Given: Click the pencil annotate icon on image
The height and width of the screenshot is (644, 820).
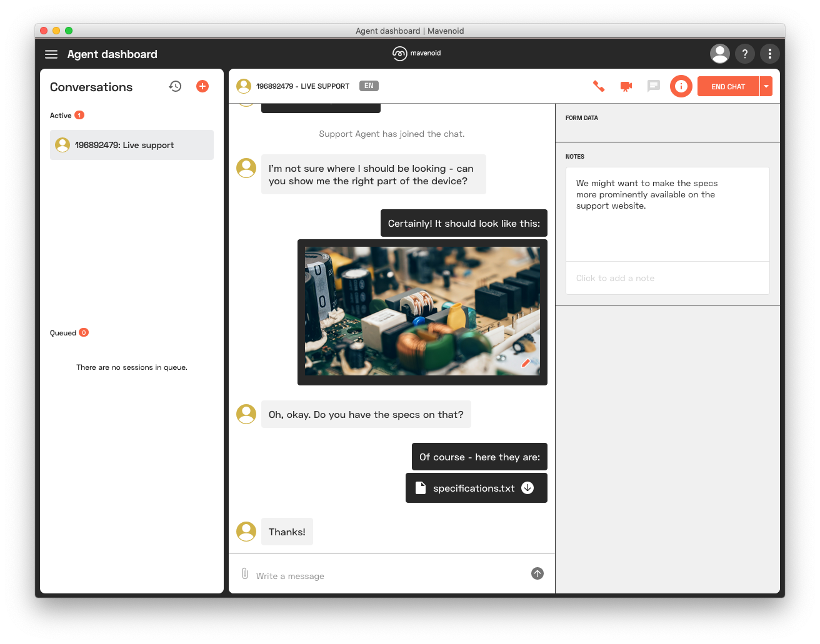Looking at the screenshot, I should (x=526, y=363).
